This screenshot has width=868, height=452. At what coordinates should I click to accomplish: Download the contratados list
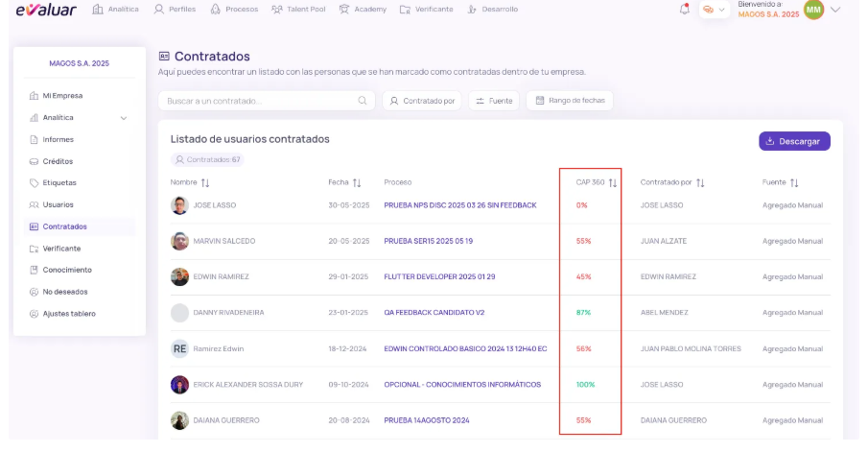point(794,141)
